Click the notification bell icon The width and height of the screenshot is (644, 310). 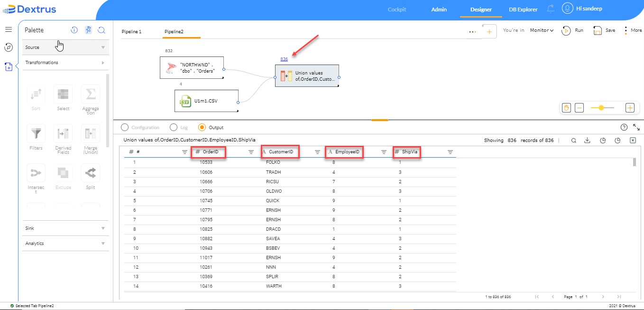coord(551,9)
